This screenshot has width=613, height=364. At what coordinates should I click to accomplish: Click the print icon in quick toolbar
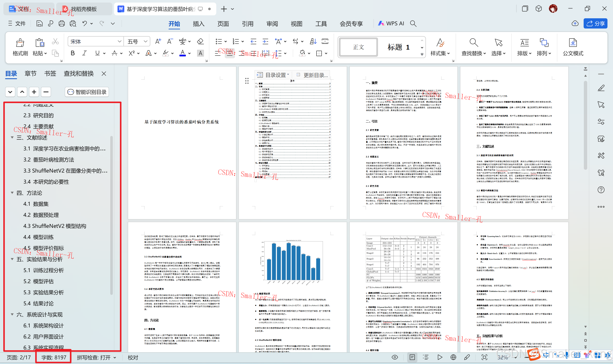[62, 24]
